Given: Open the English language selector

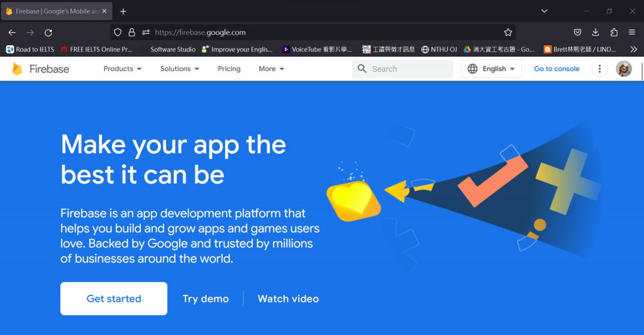Looking at the screenshot, I should 491,69.
